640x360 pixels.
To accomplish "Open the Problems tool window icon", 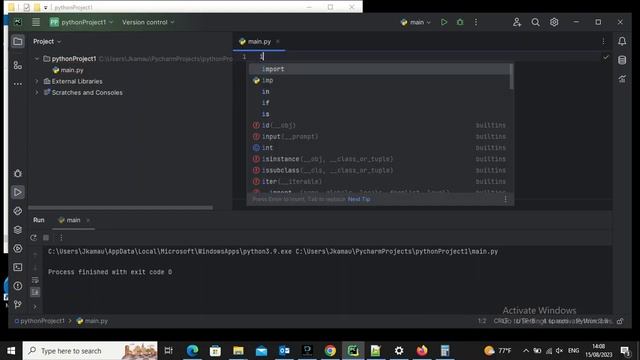I will [18, 286].
